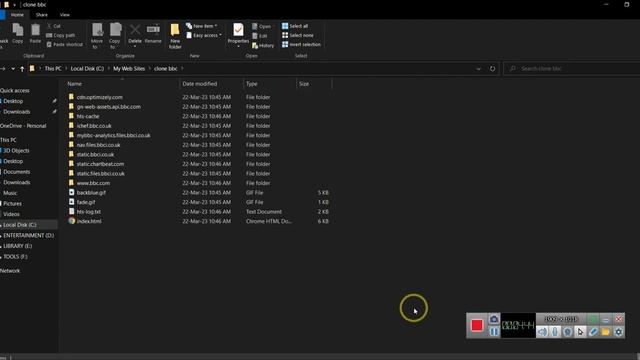Take a snapshot with the recorder camera icon
The image size is (640, 360).
point(494,319)
